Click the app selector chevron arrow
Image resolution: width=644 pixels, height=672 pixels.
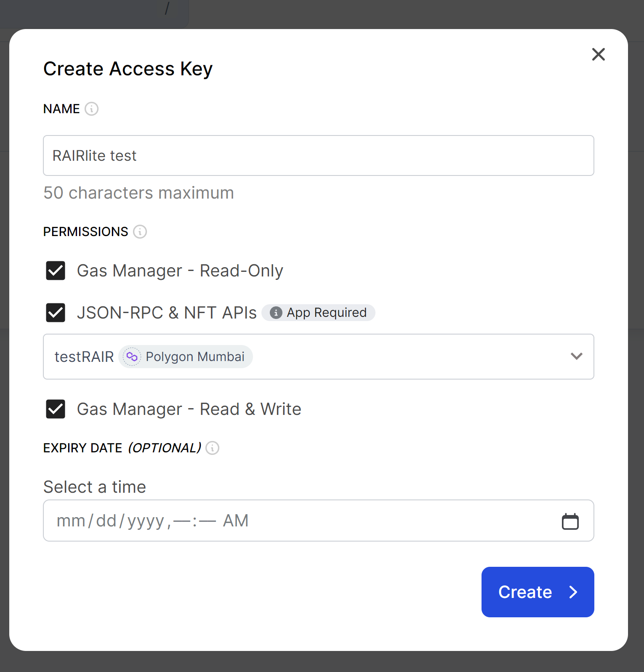[576, 356]
